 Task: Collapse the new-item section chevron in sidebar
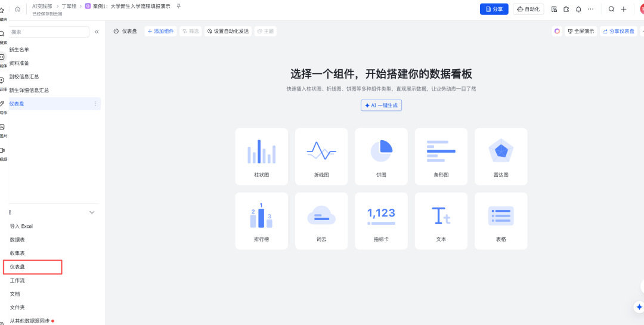92,212
